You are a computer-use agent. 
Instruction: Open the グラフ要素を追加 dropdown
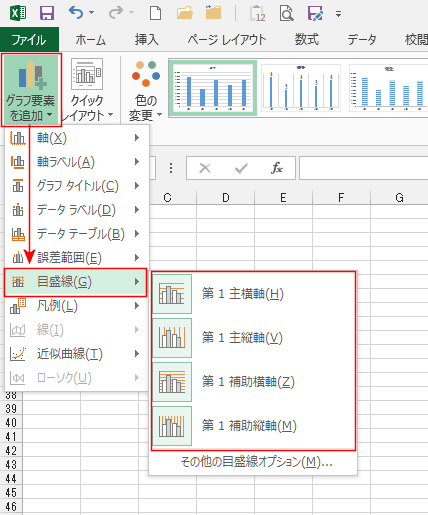click(x=31, y=90)
